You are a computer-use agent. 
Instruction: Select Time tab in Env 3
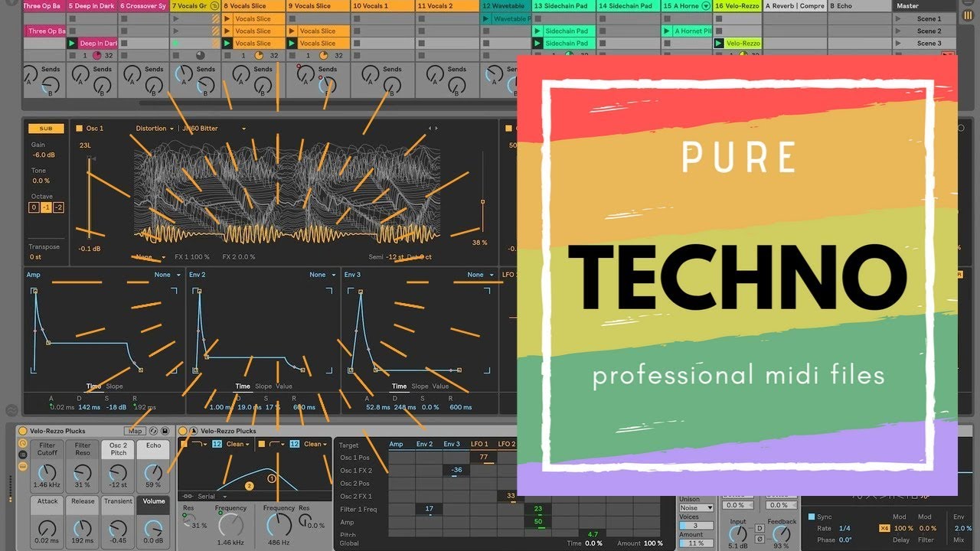point(400,386)
